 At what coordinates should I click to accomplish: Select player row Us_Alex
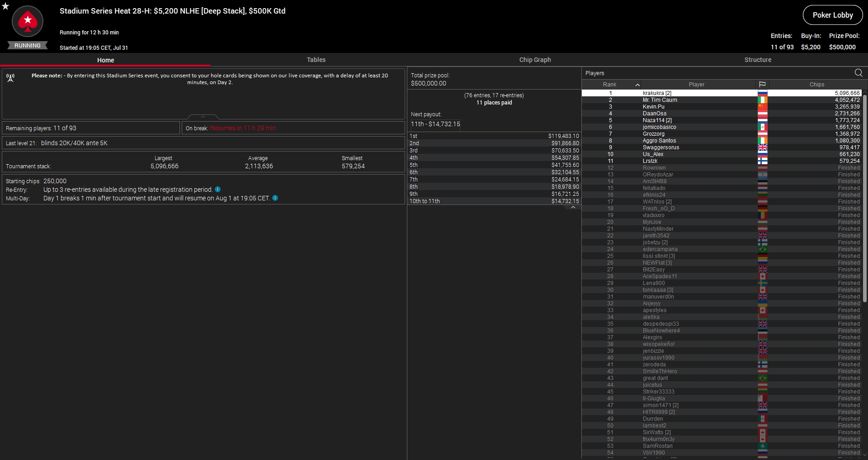pyautogui.click(x=722, y=154)
